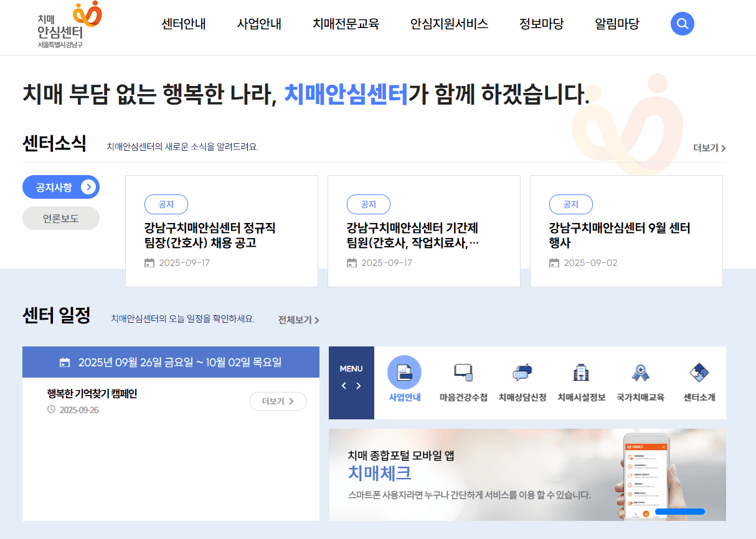Open 전체보기 for the center schedule

[x=298, y=320]
